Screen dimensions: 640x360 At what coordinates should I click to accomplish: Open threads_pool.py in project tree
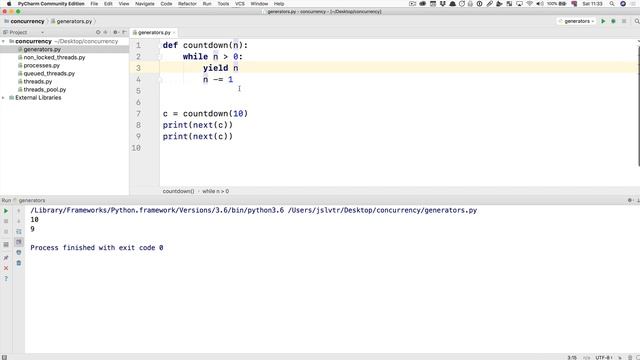point(44,90)
